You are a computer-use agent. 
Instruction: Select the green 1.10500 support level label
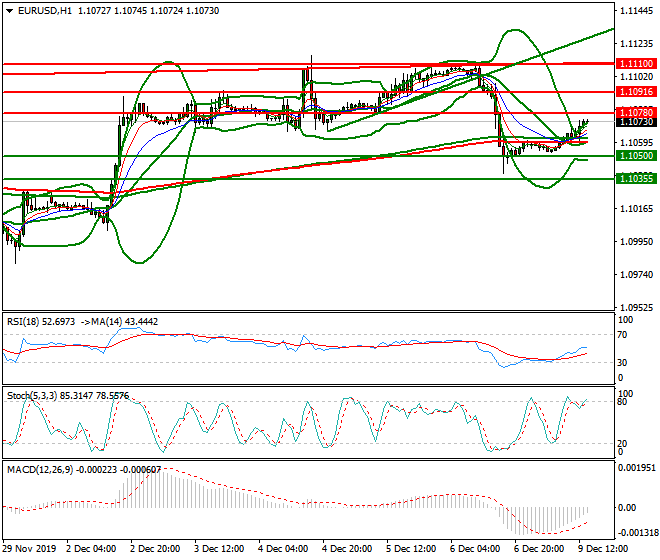click(636, 156)
